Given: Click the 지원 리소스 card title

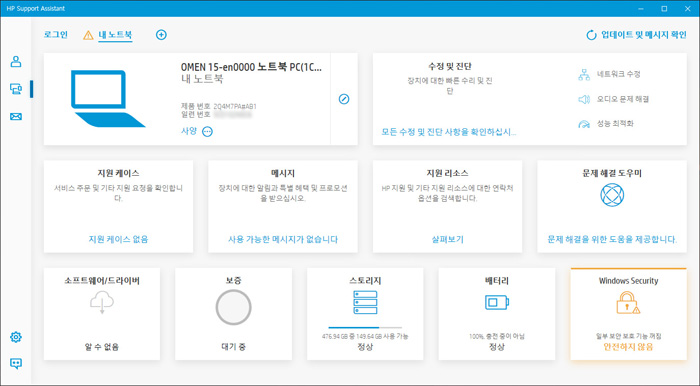Looking at the screenshot, I should pyautogui.click(x=447, y=173).
